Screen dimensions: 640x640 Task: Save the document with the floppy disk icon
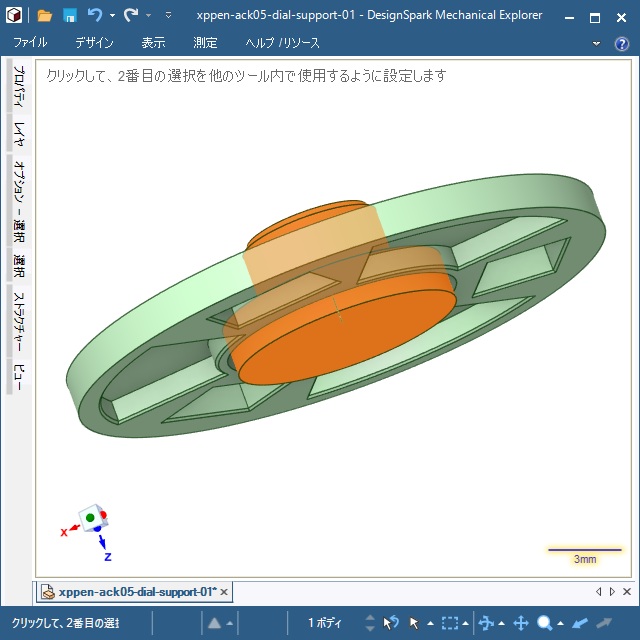(70, 15)
